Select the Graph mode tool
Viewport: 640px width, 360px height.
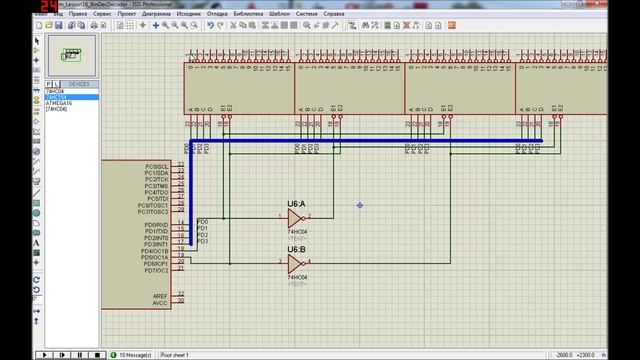[37, 131]
